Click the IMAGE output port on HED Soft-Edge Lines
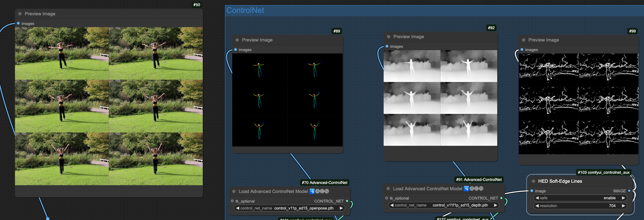This screenshot has width=644, height=220. pos(629,191)
